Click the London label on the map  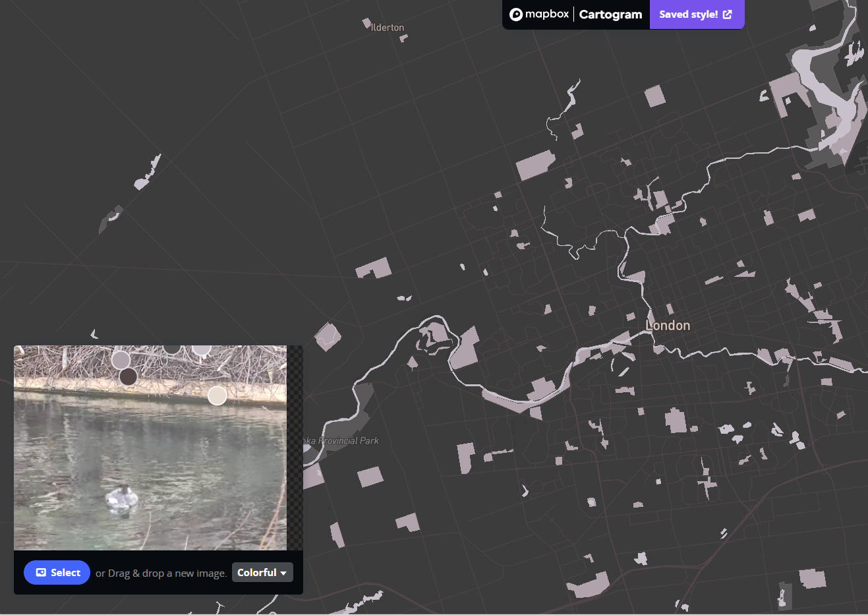(668, 325)
